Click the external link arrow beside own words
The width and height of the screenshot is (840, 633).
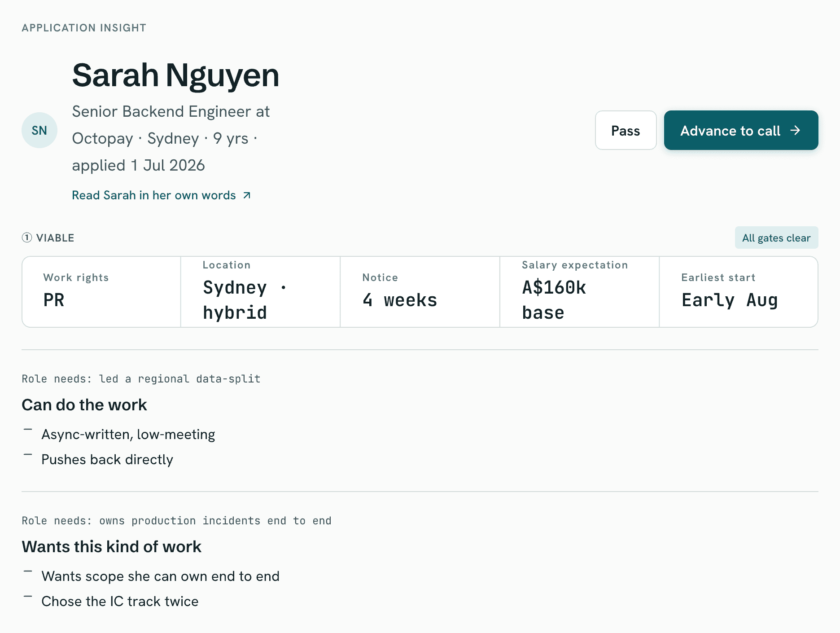click(x=247, y=195)
